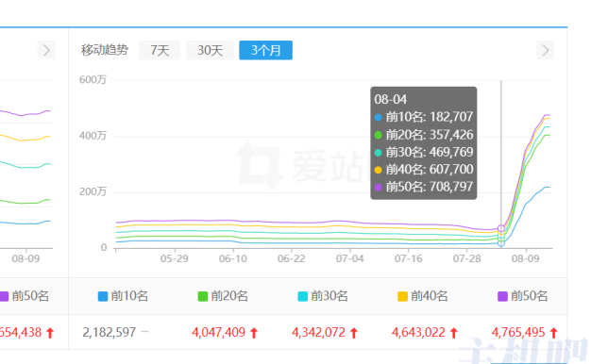Select the 7天 time range tab
Viewport: 591px width, 364px height.
tap(160, 50)
